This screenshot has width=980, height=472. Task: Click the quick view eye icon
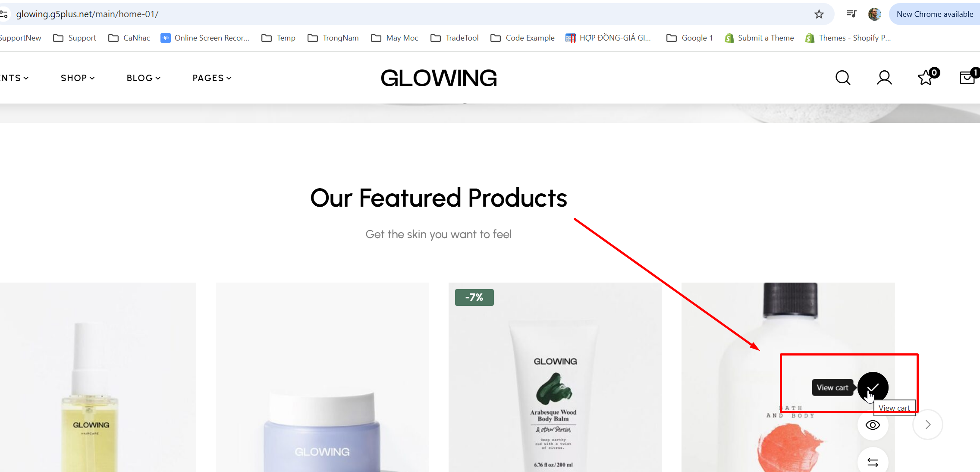click(873, 425)
